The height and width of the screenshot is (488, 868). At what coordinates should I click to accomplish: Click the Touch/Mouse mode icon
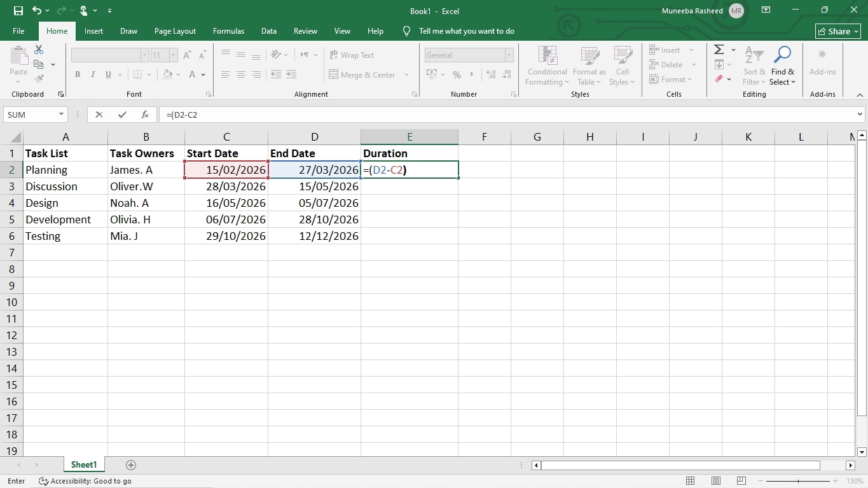(x=83, y=11)
